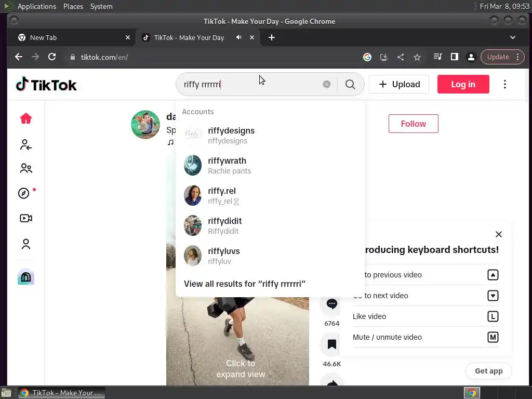Open TikTok's three-dot more menu
The image size is (532, 399).
click(504, 84)
